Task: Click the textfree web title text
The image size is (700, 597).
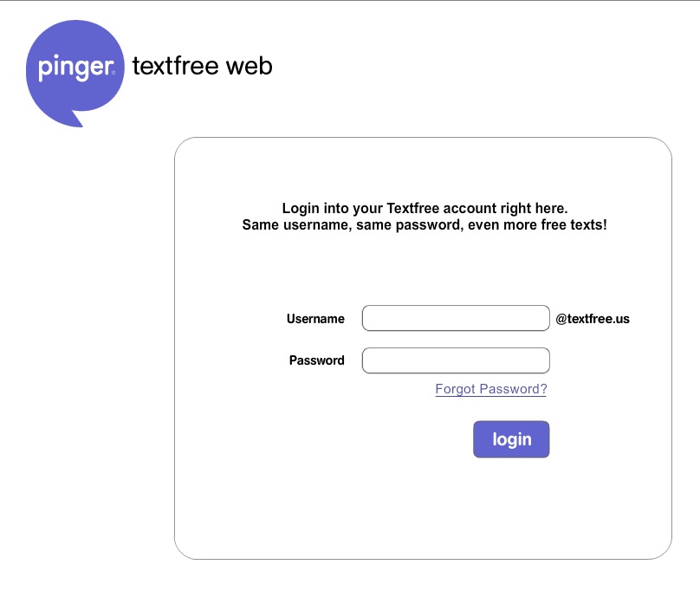Action: tap(202, 66)
